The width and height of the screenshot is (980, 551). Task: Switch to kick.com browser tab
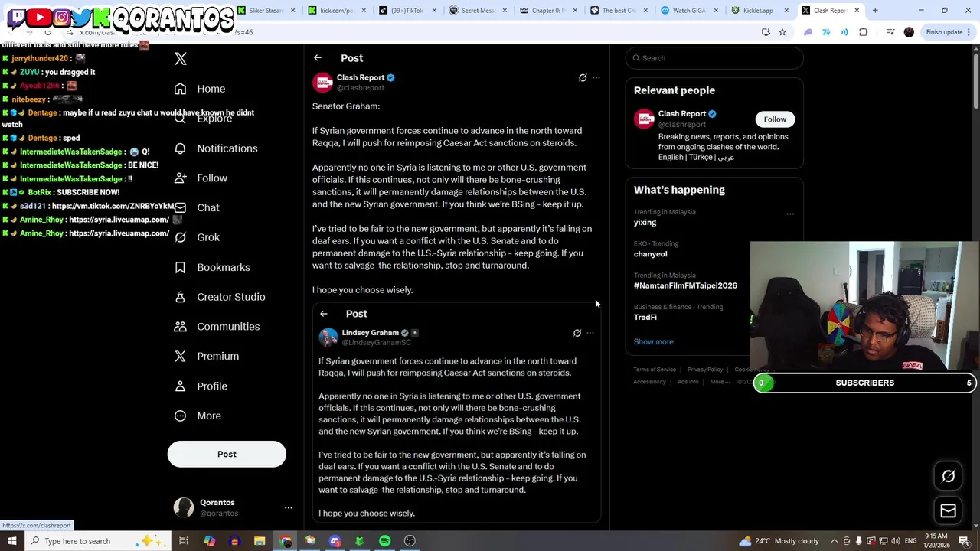(x=337, y=11)
